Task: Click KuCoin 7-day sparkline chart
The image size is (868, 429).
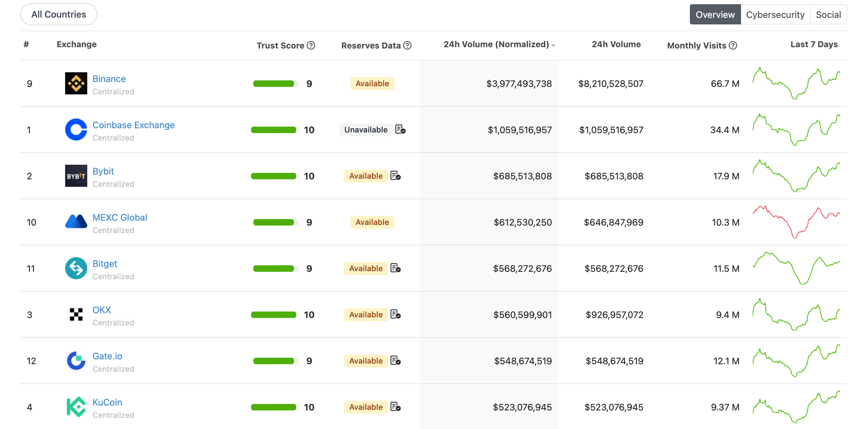Action: [797, 407]
